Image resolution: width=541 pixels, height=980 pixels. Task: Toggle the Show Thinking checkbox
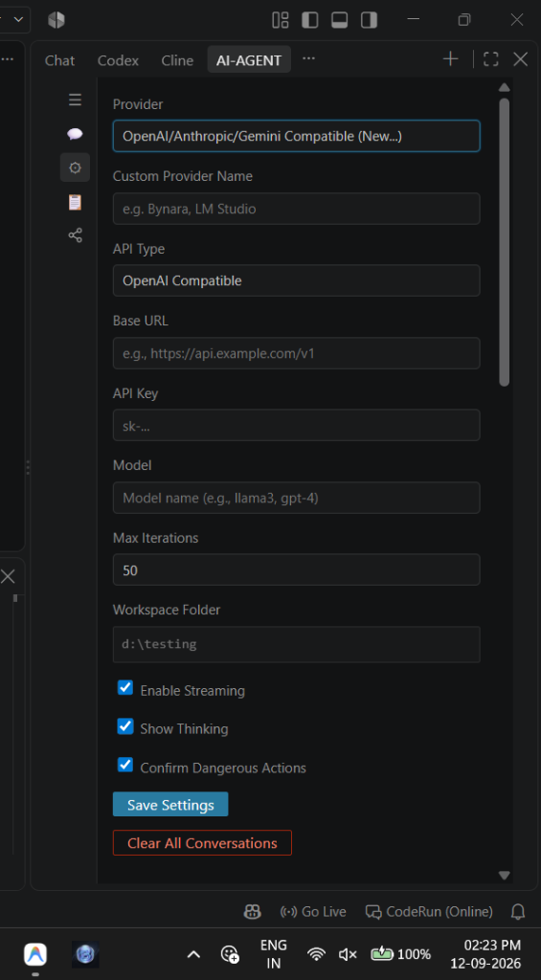pyautogui.click(x=125, y=726)
